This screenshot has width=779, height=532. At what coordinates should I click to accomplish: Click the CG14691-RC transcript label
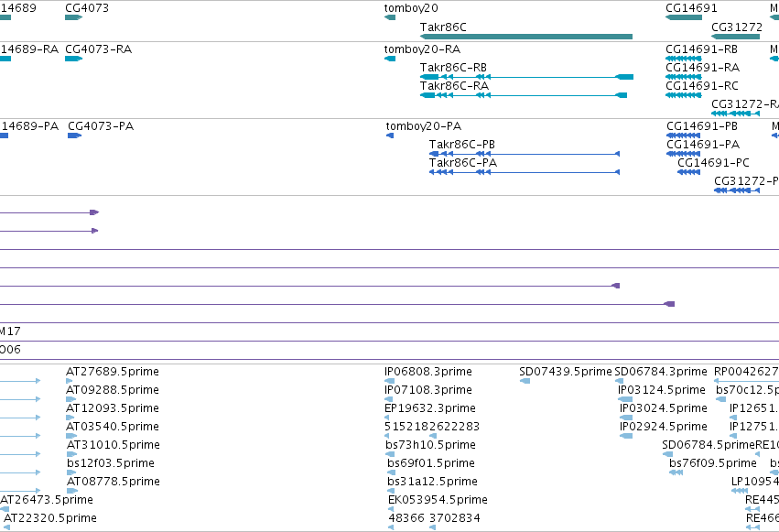click(x=702, y=86)
